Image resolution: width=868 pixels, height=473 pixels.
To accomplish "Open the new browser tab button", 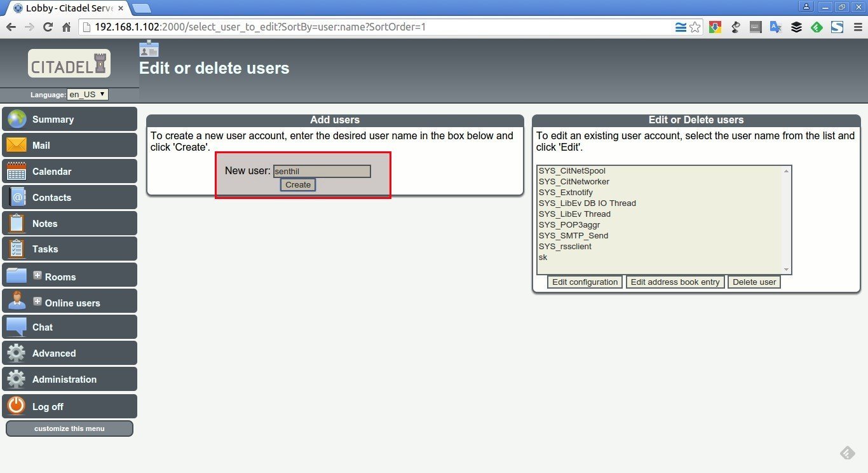I will tap(141, 8).
